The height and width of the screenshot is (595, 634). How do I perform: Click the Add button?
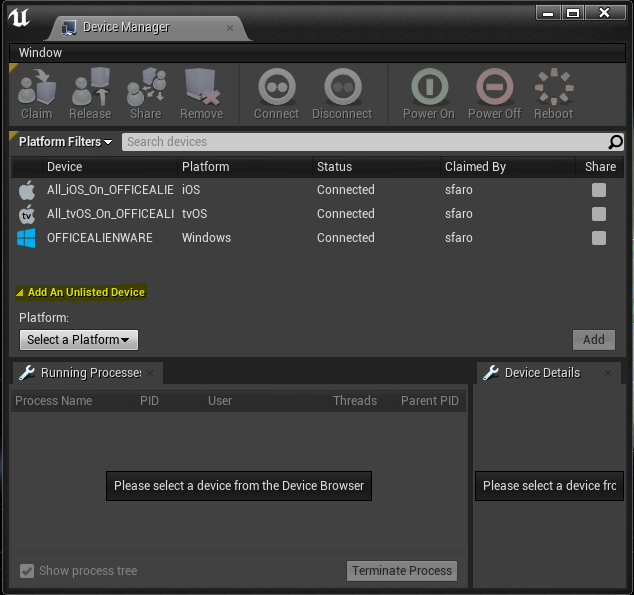(593, 340)
